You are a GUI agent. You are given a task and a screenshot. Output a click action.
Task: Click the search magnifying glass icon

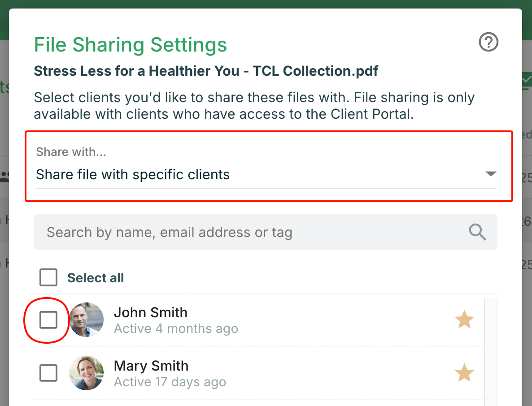pos(477,232)
